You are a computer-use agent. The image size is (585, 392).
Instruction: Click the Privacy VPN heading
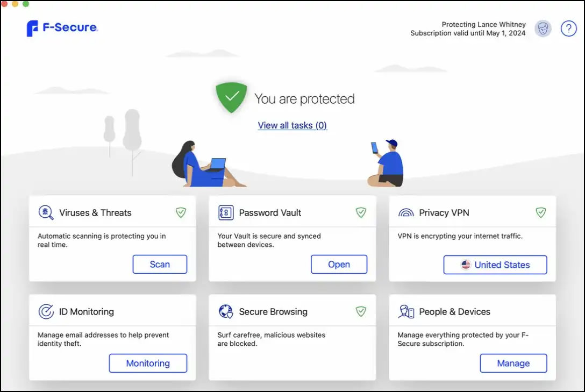click(x=444, y=212)
